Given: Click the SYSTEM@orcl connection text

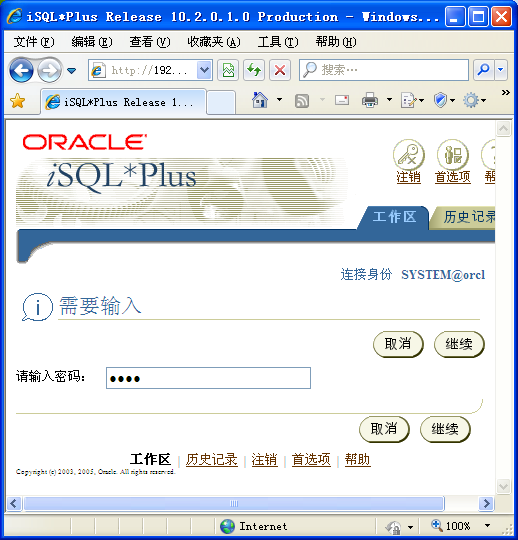Looking at the screenshot, I should tap(443, 274).
